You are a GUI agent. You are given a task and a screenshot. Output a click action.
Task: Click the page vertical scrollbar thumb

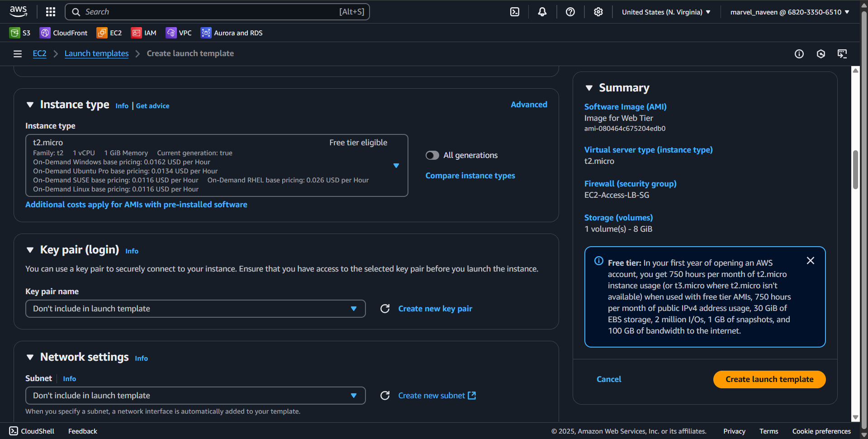tap(855, 170)
